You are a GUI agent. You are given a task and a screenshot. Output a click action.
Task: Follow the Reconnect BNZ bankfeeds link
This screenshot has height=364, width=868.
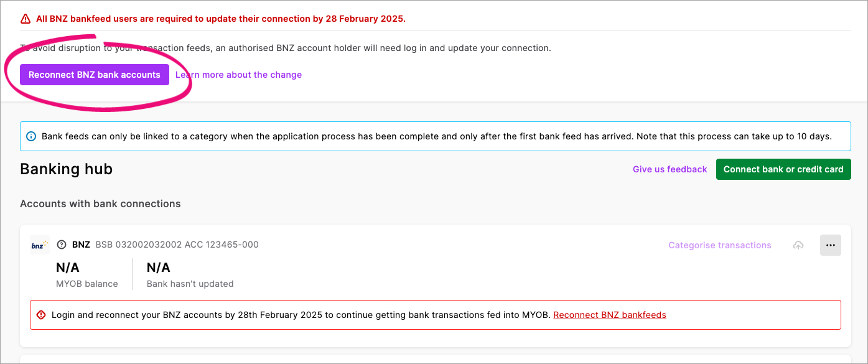pyautogui.click(x=609, y=314)
